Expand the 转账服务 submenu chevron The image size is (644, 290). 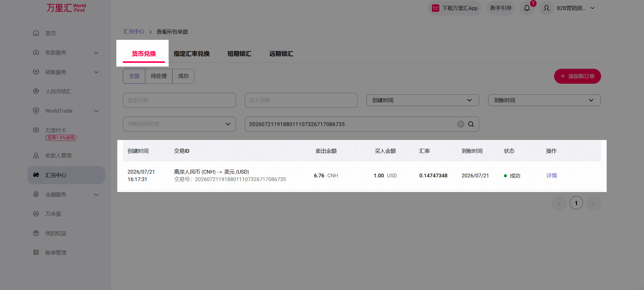[x=96, y=72]
